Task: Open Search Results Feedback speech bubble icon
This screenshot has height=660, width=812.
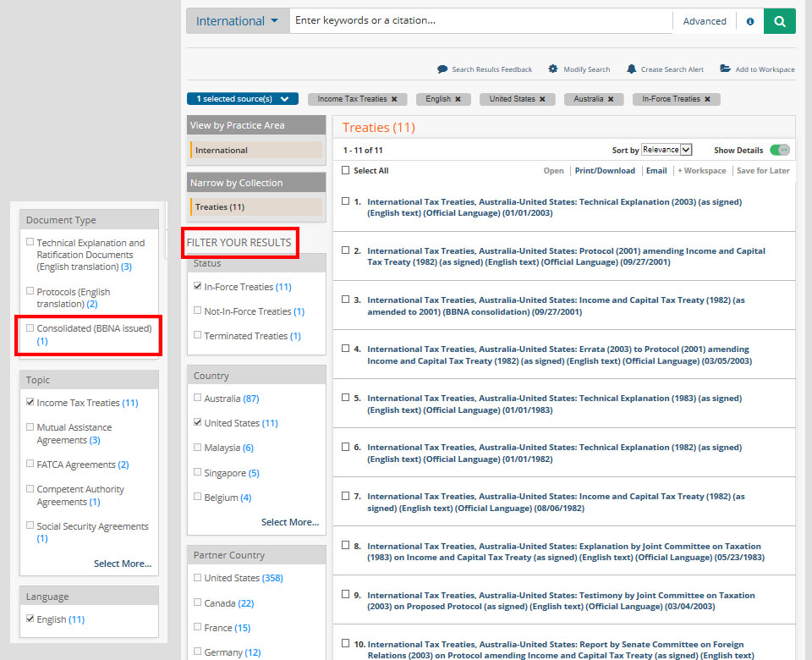Action: coord(442,69)
